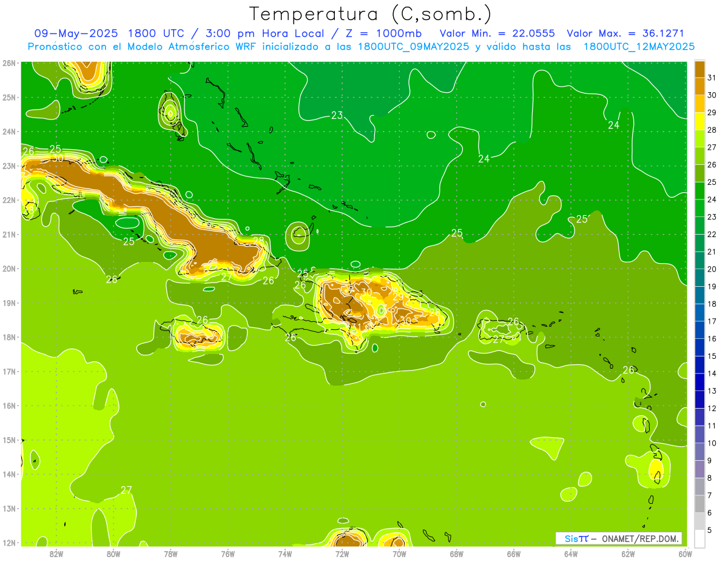Viewport: 728px width, 562px height.
Task: Pick the orange legend swatch between 30 and 31
Action: (x=700, y=86)
